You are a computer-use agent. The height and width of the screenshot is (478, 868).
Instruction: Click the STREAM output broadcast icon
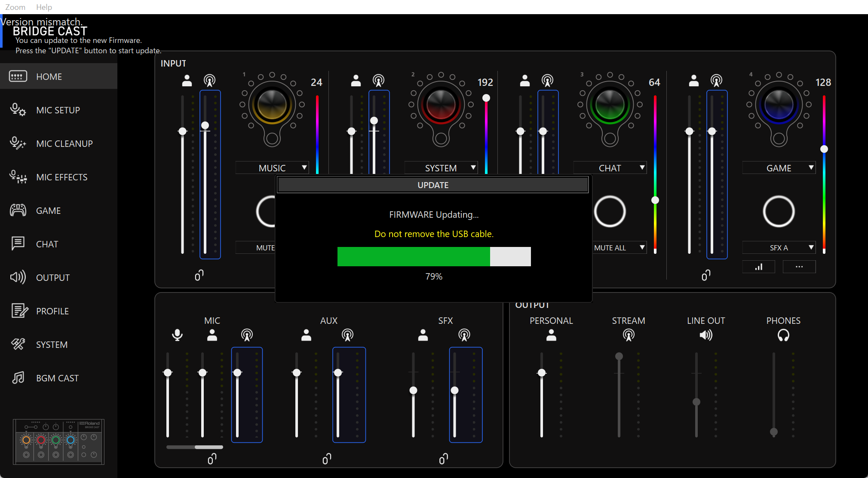tap(629, 335)
